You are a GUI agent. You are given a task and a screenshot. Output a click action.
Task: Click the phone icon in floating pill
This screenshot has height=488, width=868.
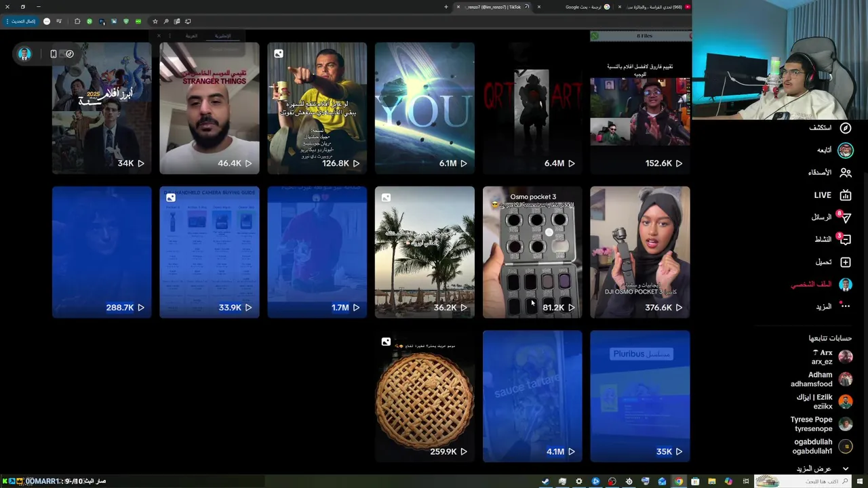(54, 54)
